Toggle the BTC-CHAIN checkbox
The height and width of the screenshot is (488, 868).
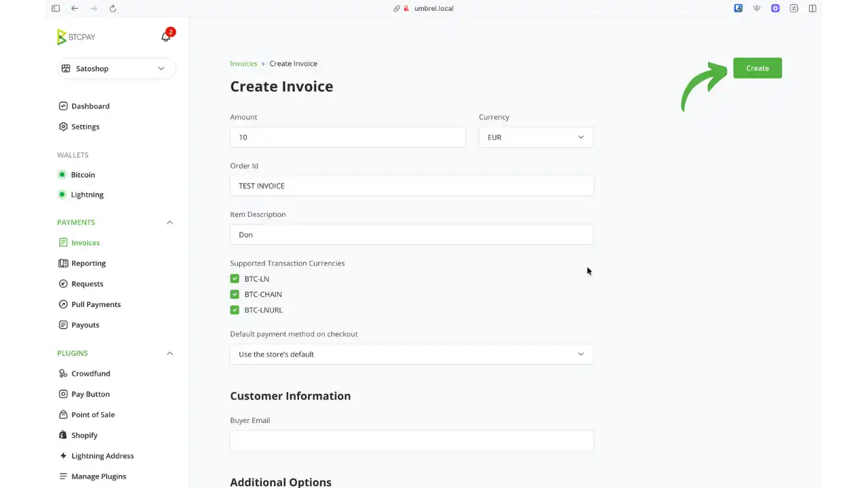pos(235,294)
